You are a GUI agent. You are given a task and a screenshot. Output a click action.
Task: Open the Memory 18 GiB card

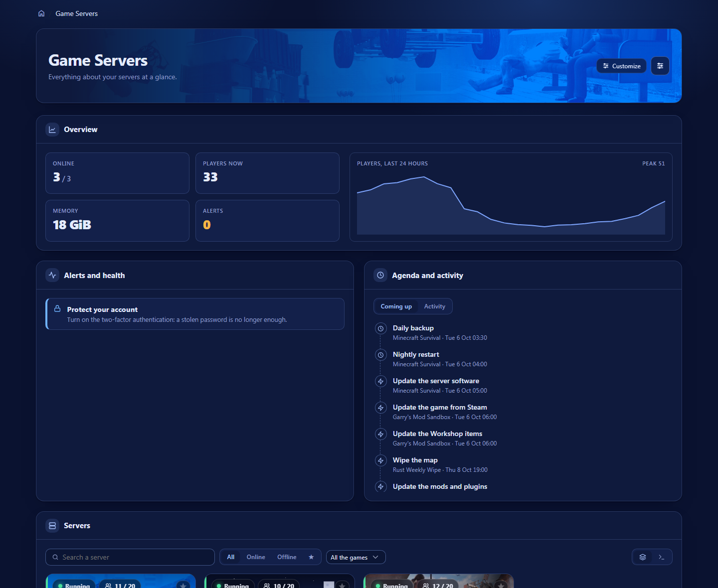tap(117, 221)
